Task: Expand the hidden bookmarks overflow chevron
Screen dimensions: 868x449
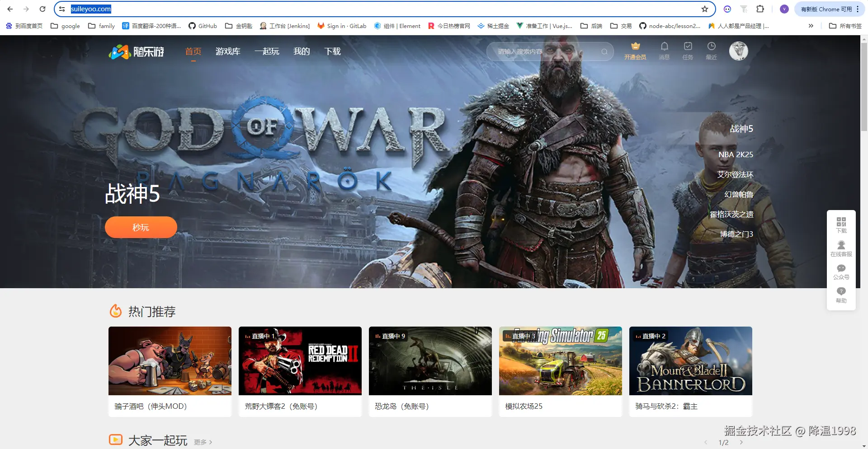Action: 811,26
